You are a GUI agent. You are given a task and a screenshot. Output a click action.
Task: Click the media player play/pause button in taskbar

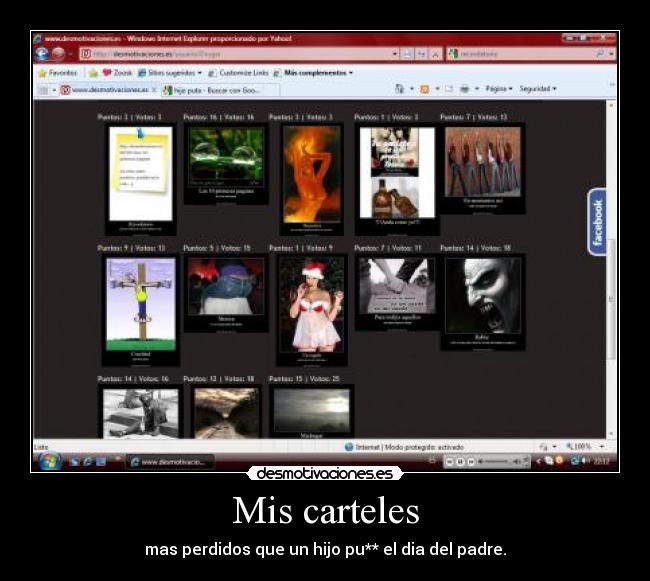460,461
